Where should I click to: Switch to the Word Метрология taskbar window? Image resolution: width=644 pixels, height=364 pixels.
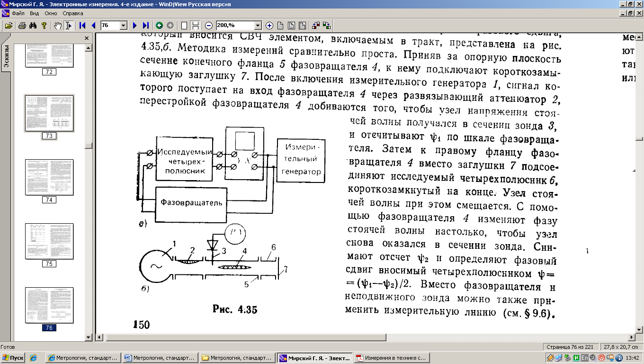click(160, 358)
